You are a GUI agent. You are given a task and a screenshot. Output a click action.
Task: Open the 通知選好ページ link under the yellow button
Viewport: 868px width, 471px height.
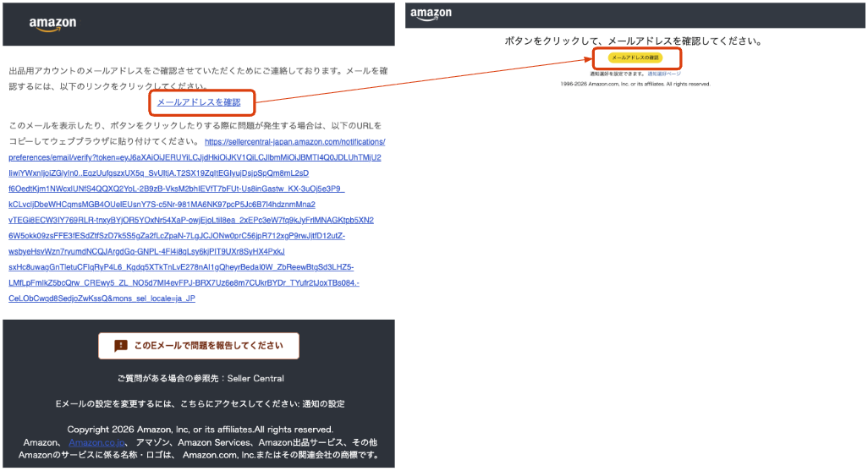pos(664,74)
